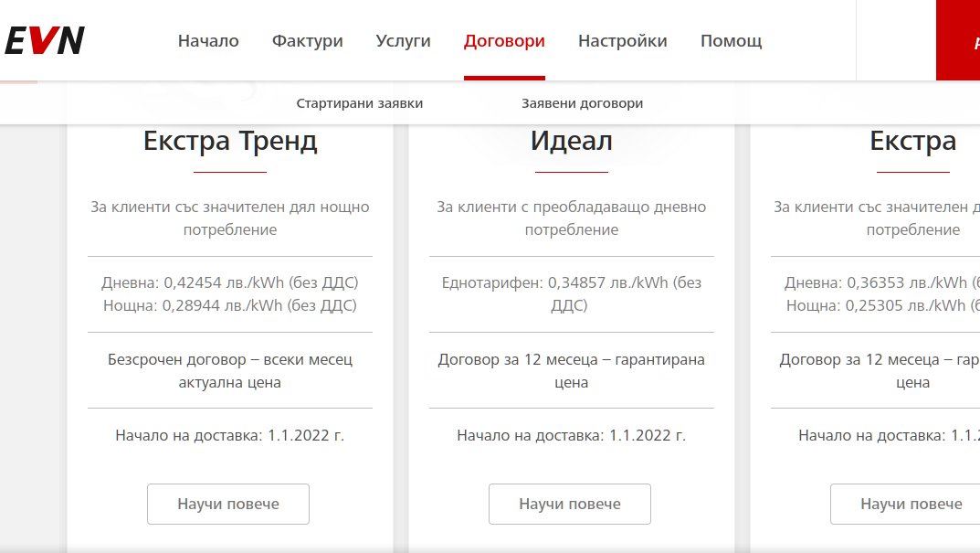The height and width of the screenshot is (553, 980).
Task: Click Нощна: 0,25305 лв./kWh price
Action: (882, 305)
